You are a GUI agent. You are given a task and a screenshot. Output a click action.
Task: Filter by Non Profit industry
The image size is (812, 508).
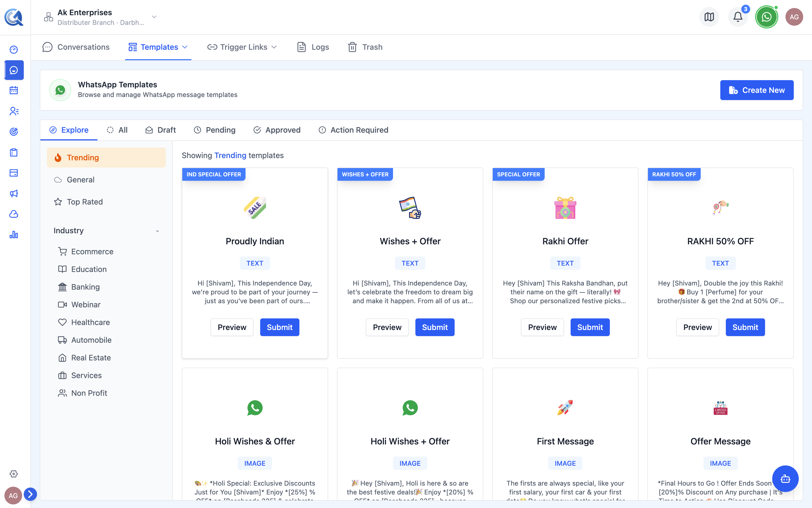[x=83, y=393]
